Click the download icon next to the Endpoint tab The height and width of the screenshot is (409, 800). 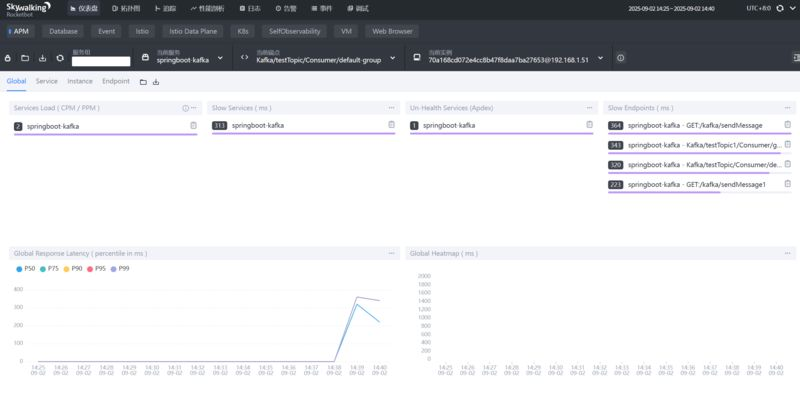tap(156, 82)
